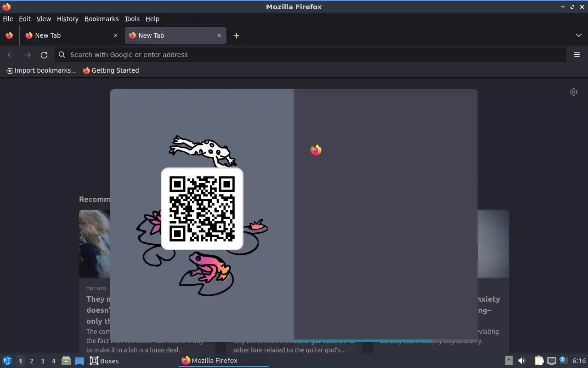Image resolution: width=588 pixels, height=368 pixels.
Task: Click the npr.org source label on card
Action: tap(96, 288)
